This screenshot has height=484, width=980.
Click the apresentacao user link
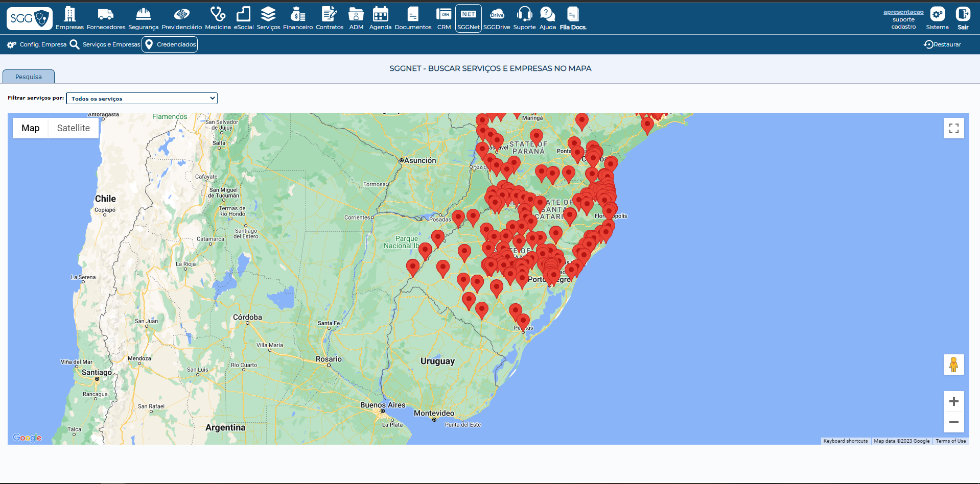point(903,12)
